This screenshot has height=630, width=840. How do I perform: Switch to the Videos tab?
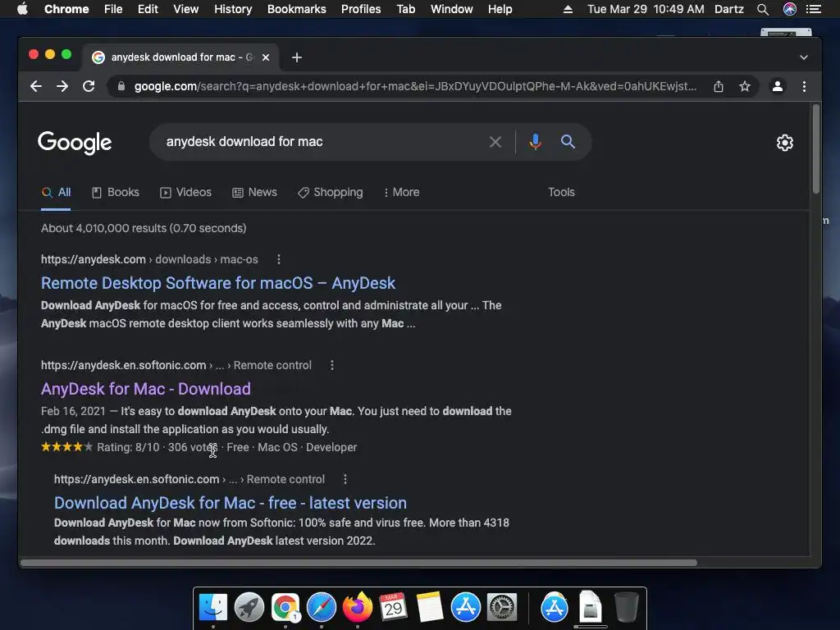(185, 192)
